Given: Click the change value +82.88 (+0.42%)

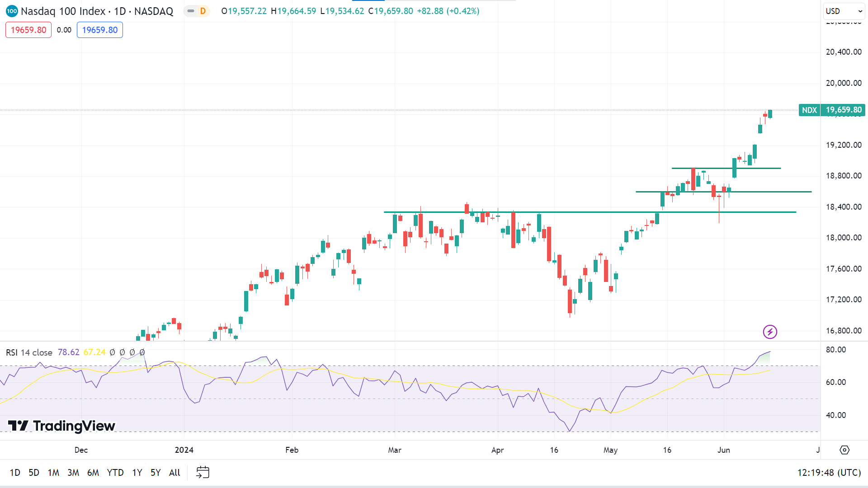Looking at the screenshot, I should coord(448,11).
